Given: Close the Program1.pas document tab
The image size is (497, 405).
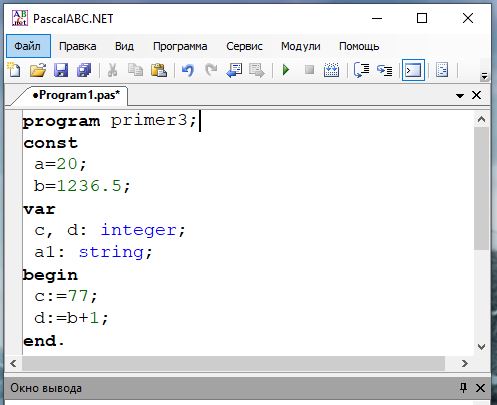Looking at the screenshot, I should coord(477,95).
